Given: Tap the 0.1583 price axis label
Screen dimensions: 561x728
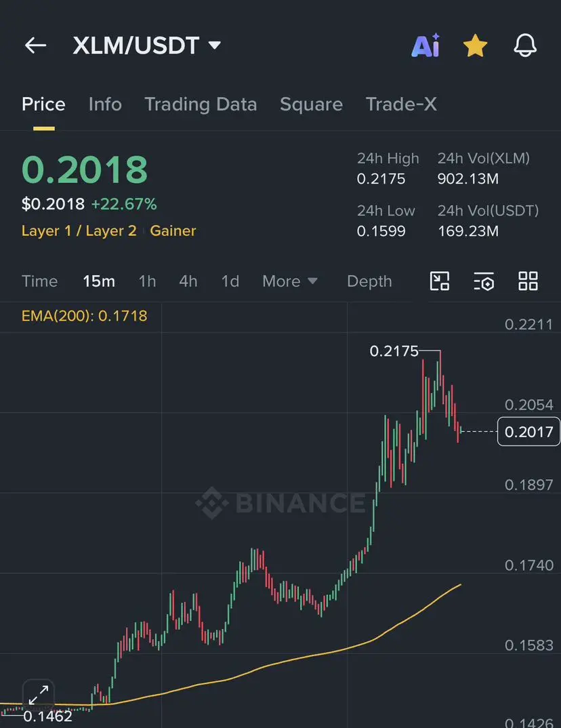Looking at the screenshot, I should (529, 645).
